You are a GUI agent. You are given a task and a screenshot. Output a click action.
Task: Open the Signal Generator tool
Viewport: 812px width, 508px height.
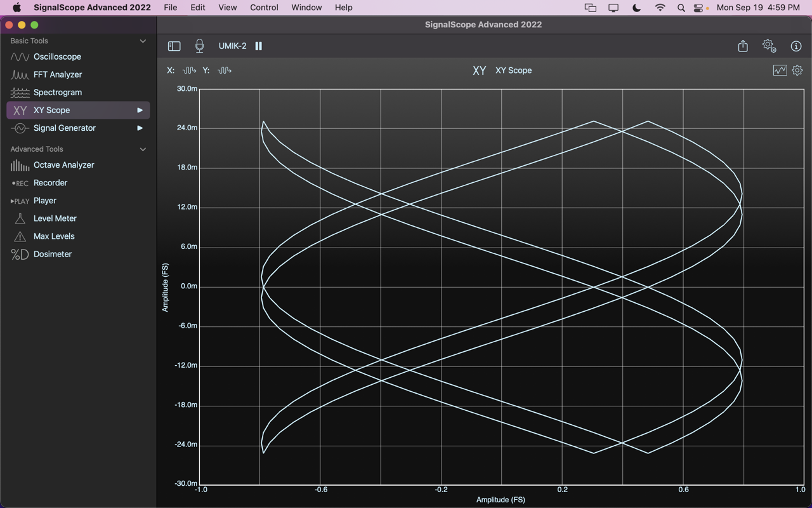78,128
